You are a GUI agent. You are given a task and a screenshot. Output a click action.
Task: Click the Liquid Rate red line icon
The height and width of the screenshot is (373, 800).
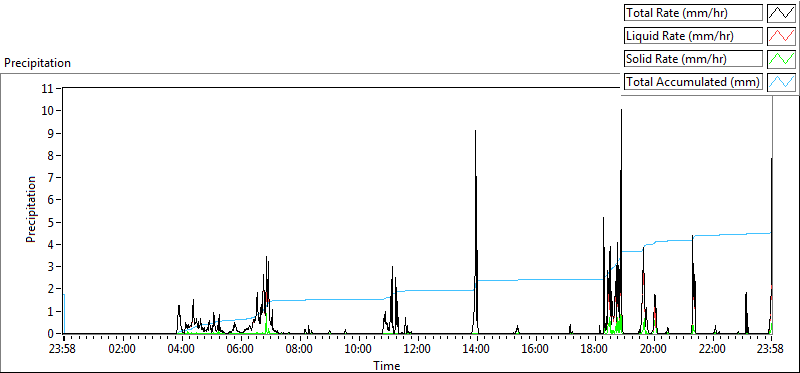781,36
